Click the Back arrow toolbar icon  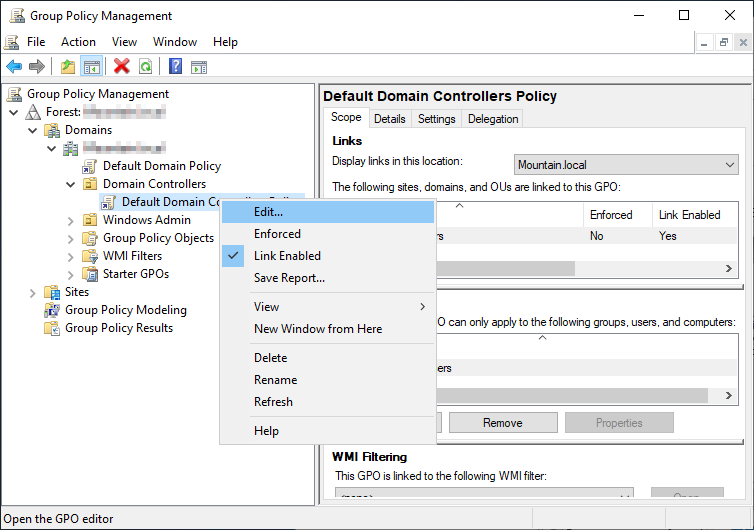[x=14, y=66]
